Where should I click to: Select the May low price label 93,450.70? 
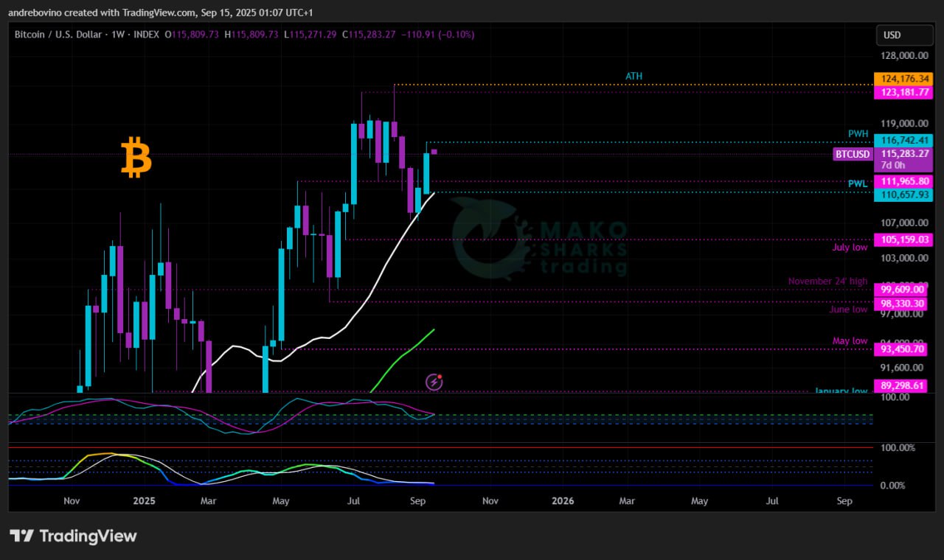(x=903, y=349)
